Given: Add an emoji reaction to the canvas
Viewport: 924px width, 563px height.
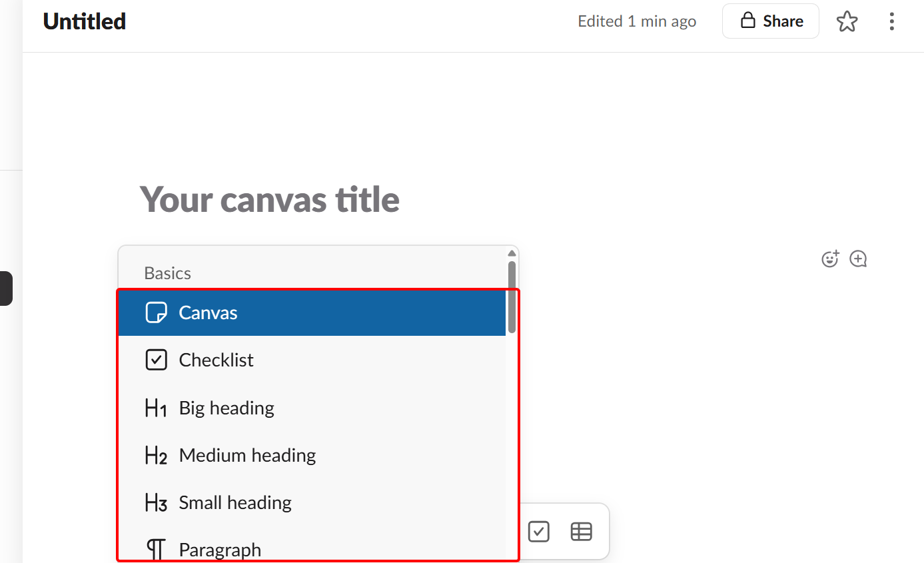Looking at the screenshot, I should click(830, 259).
